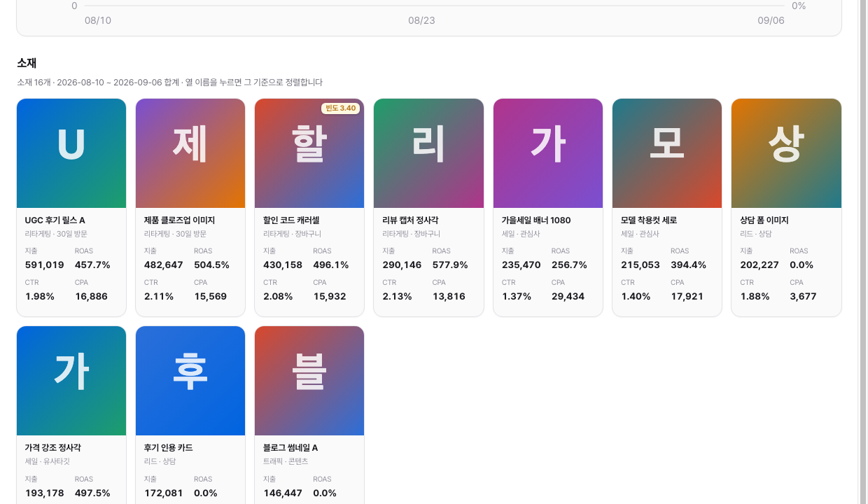Open the UGC 후기 릴스 A thumbnail
This screenshot has width=868, height=504.
(71, 153)
